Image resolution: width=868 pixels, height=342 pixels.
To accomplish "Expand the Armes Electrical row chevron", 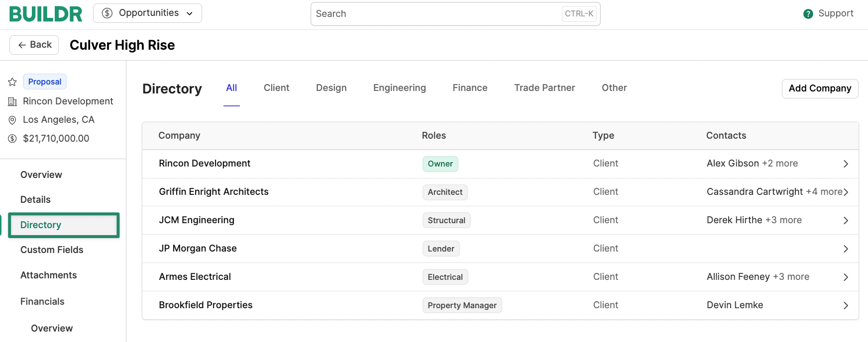I will click(x=846, y=277).
